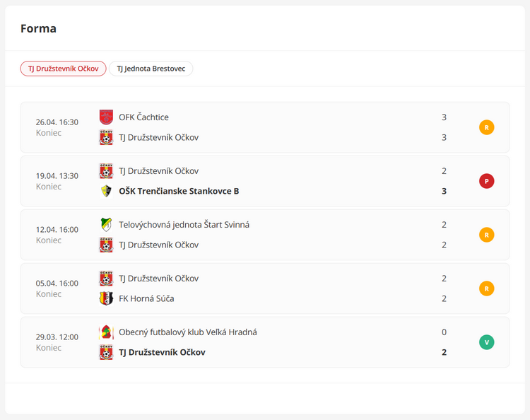Click Veľká Hradná score 0

tap(444, 332)
